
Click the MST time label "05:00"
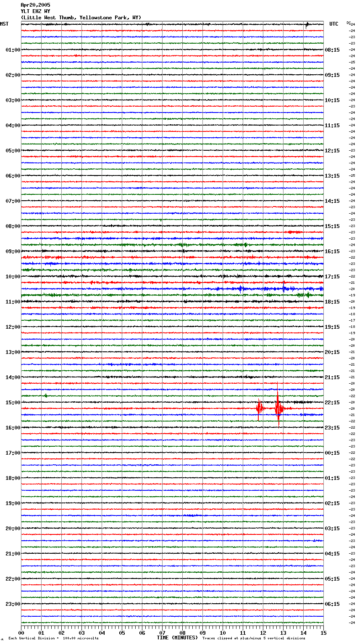pos(13,151)
